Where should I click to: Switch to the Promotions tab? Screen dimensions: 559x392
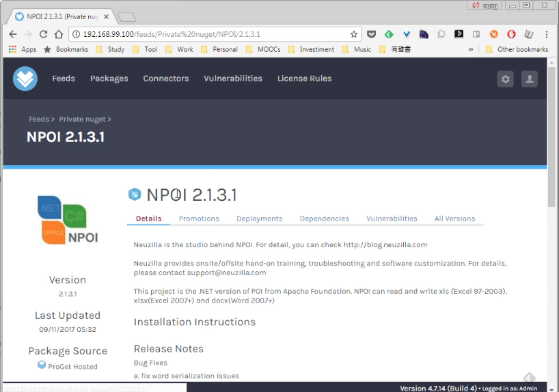pos(199,219)
